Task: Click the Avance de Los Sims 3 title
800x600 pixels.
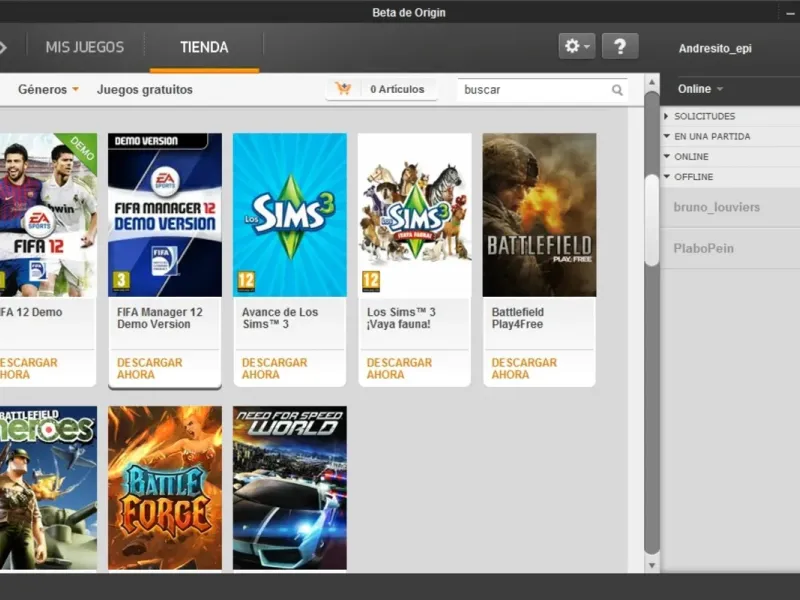Action: click(x=280, y=318)
